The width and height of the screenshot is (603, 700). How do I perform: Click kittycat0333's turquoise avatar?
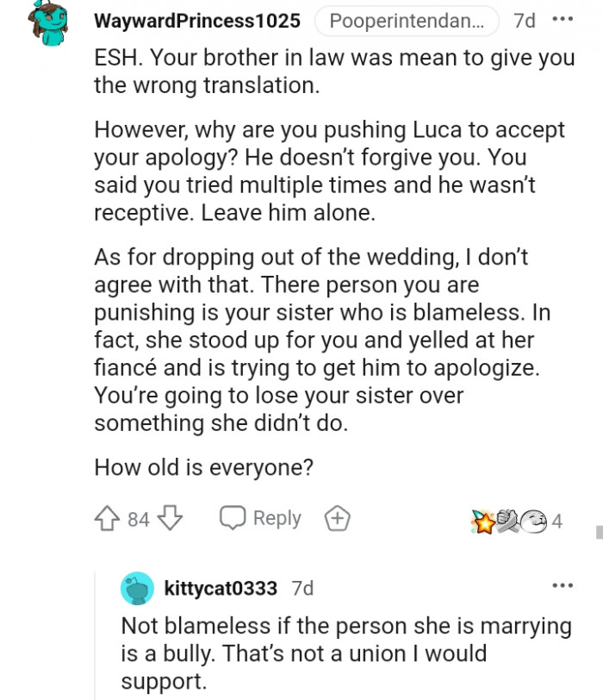click(138, 588)
